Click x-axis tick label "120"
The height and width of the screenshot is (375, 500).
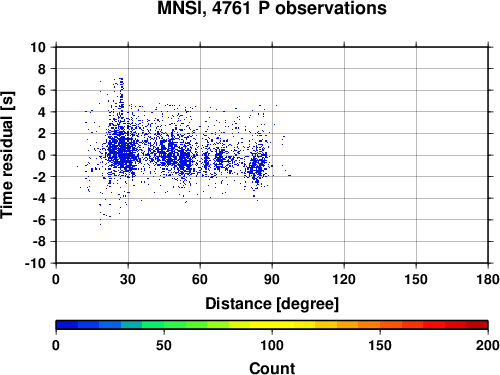click(344, 279)
